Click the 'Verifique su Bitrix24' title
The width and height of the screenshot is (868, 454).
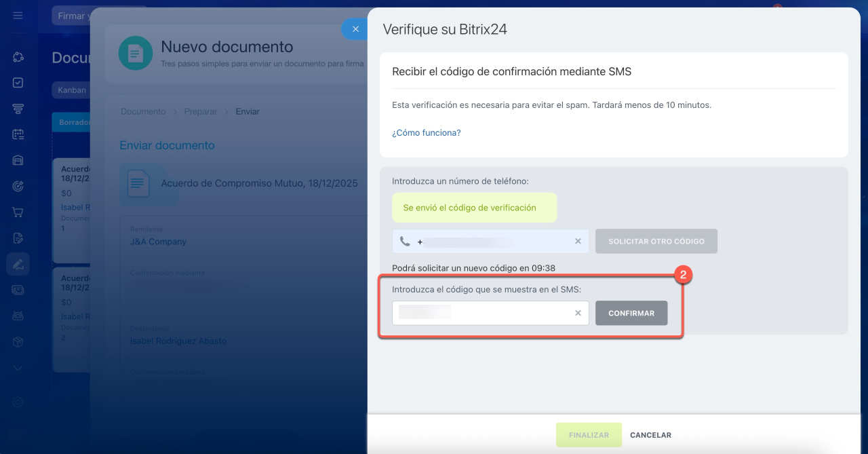click(445, 29)
